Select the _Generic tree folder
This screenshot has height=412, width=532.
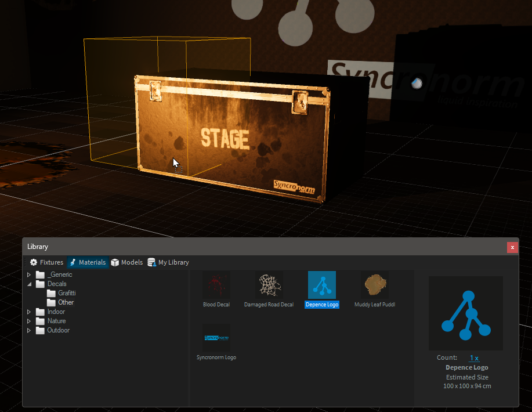60,274
